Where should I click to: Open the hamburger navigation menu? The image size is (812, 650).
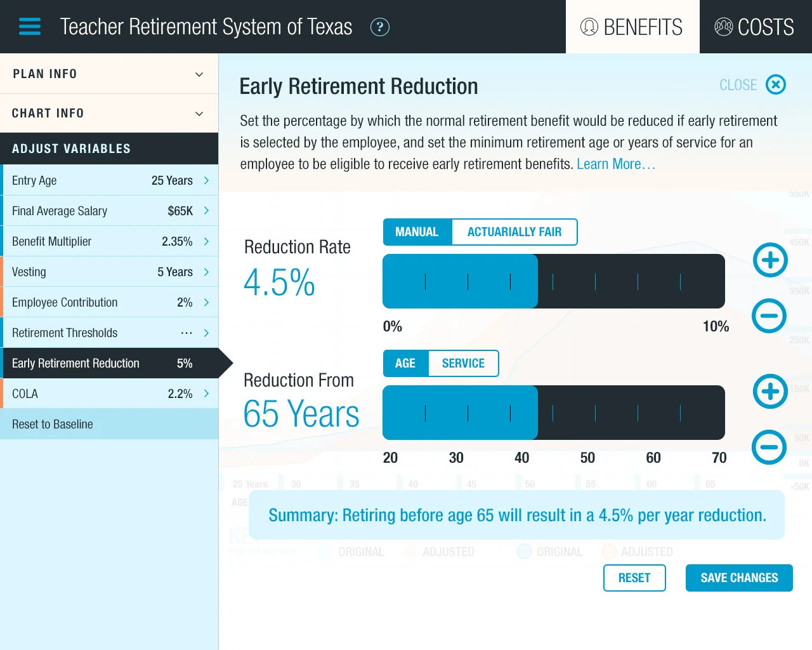(30, 27)
